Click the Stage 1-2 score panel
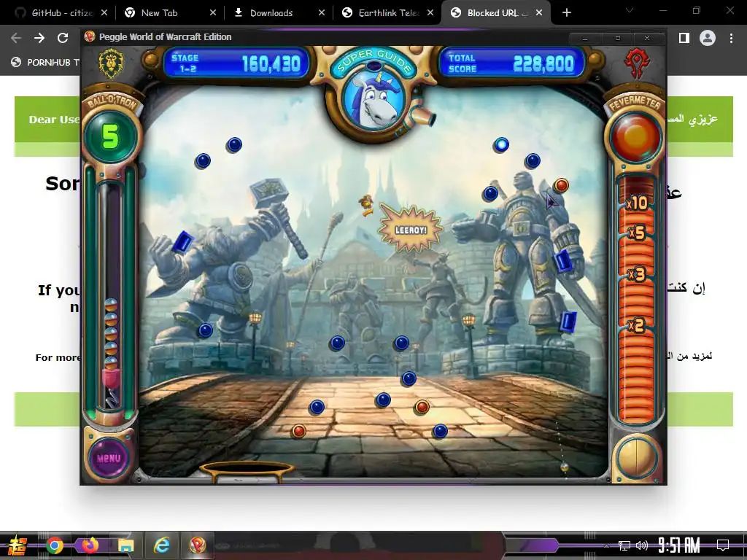The width and height of the screenshot is (747, 560). pyautogui.click(x=236, y=63)
